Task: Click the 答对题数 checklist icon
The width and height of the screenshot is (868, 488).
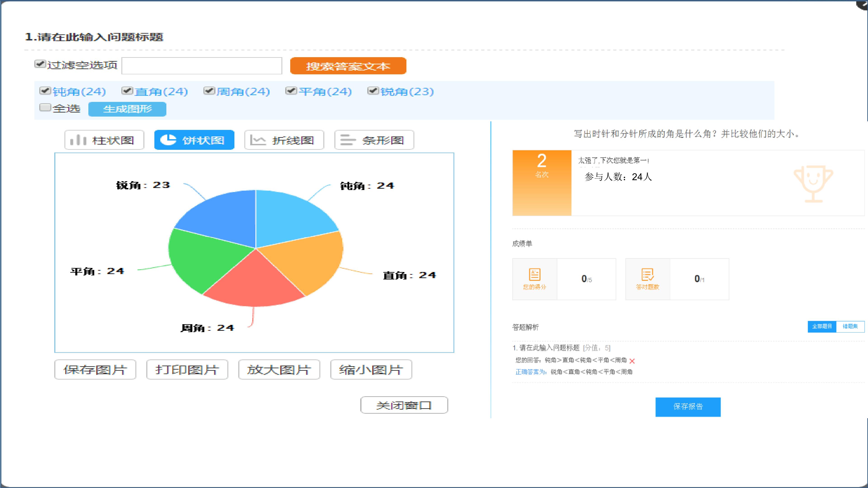Action: [x=647, y=274]
